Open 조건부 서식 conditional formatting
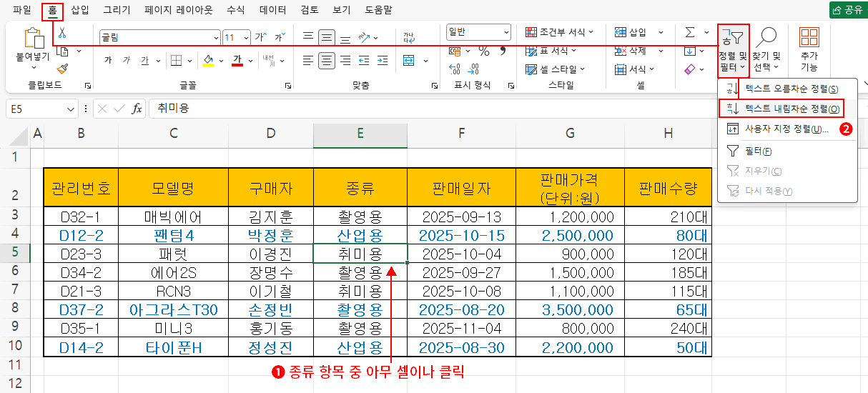The image size is (868, 393). [561, 32]
